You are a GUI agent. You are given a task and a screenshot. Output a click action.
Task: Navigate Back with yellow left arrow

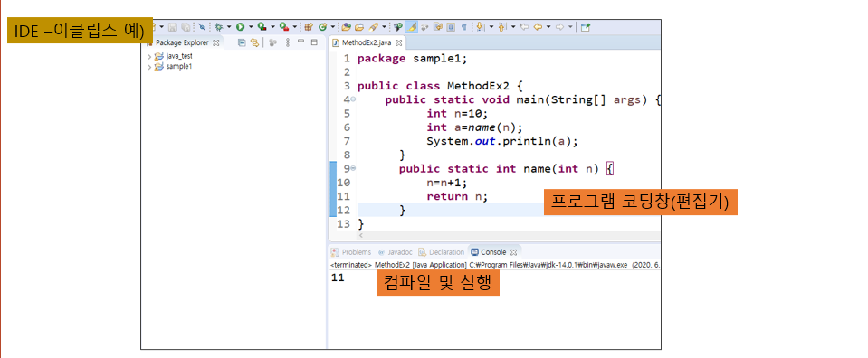(x=538, y=26)
